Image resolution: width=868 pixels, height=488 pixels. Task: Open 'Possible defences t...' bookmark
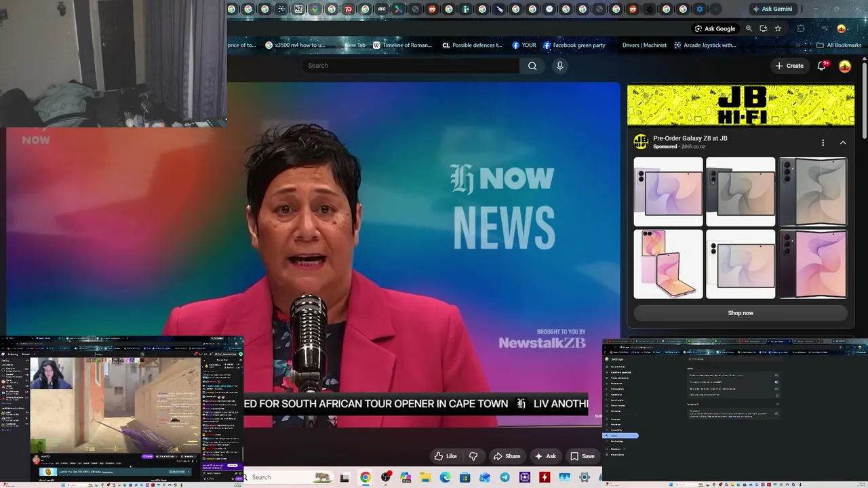tap(472, 45)
